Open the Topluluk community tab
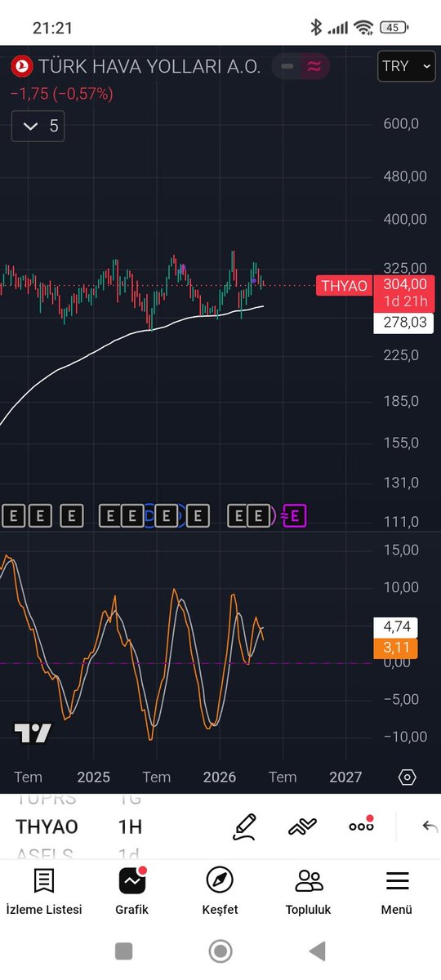Viewport: 441px width, 980px height. (x=308, y=892)
